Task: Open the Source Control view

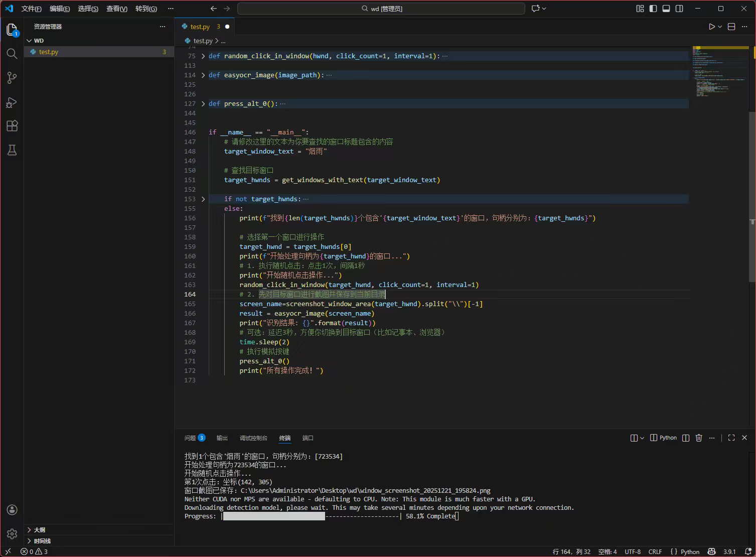Action: click(12, 78)
